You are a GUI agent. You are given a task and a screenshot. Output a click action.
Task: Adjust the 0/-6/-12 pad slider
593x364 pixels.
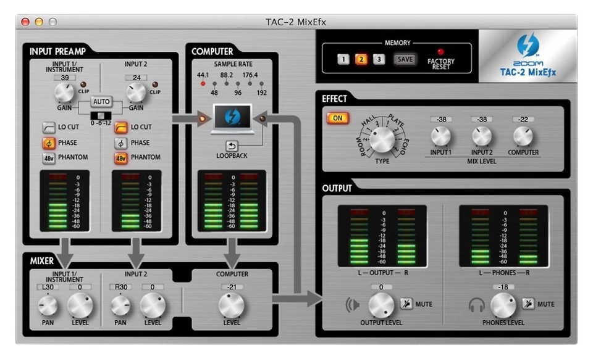(101, 115)
